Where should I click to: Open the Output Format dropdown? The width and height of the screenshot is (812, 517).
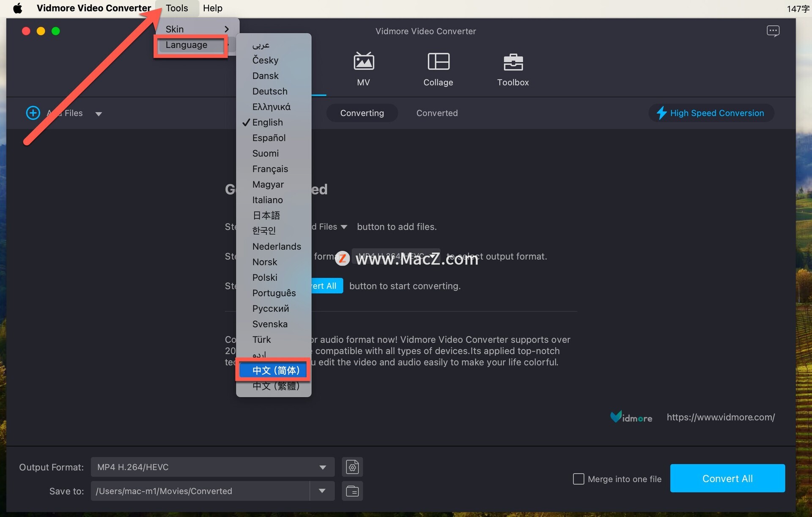213,467
